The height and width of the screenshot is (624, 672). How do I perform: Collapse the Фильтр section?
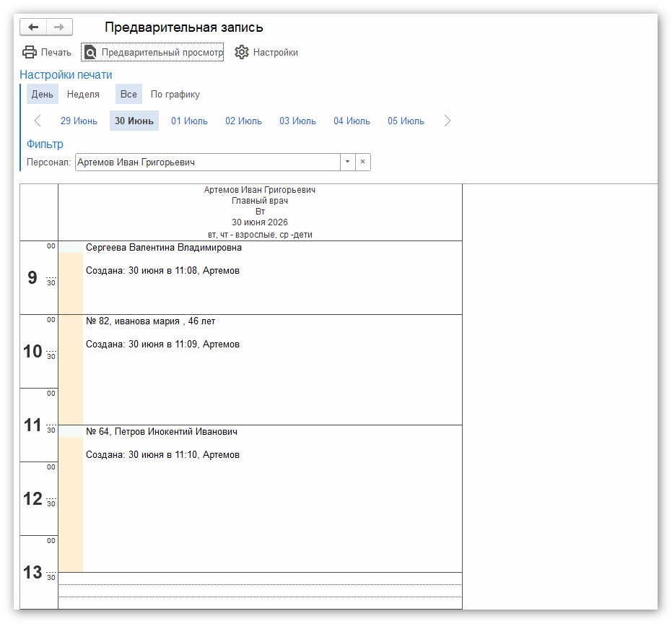click(x=45, y=144)
